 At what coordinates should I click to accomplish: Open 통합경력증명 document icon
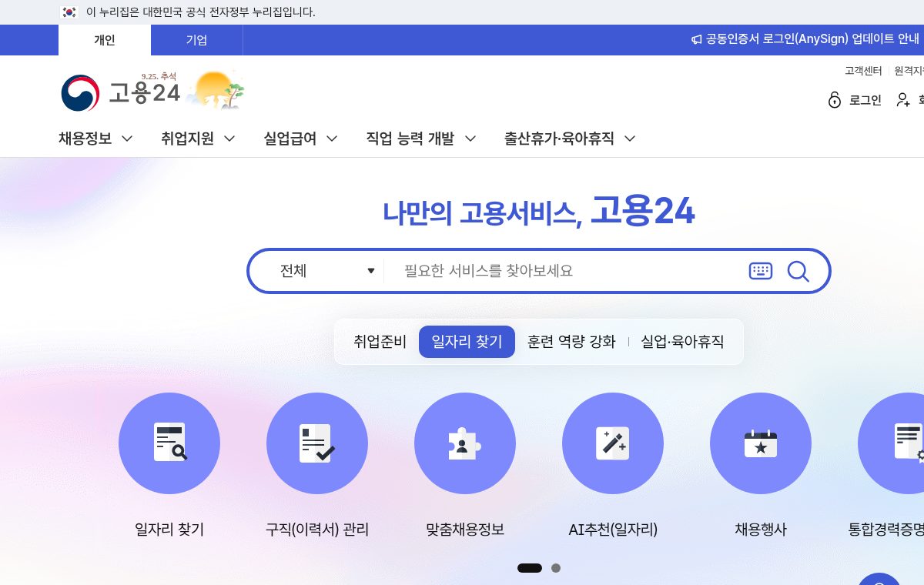892,443
